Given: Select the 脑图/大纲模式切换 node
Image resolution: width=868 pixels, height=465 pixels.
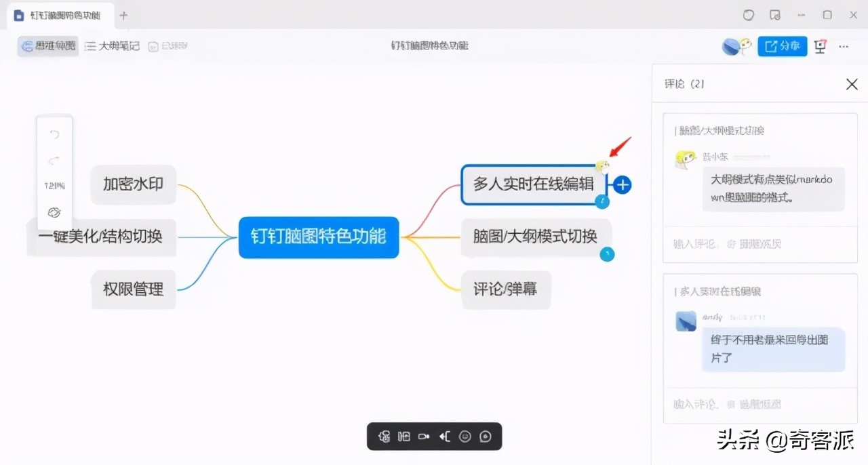Looking at the screenshot, I should pyautogui.click(x=536, y=237).
